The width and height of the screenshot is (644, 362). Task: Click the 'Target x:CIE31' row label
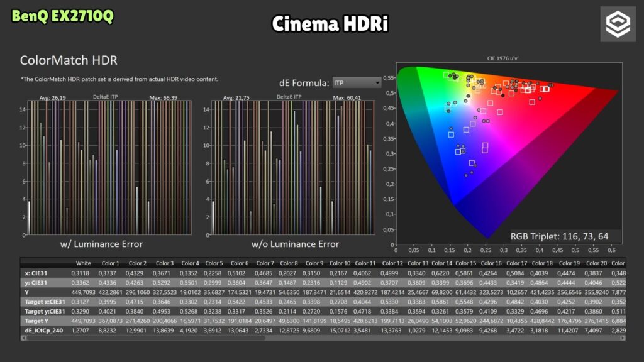tap(45, 302)
